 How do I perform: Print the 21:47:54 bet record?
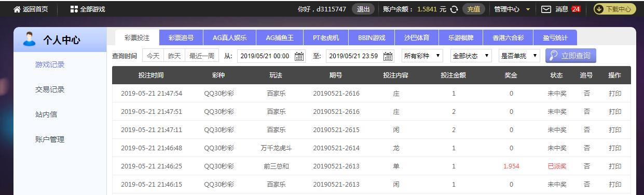(615, 94)
